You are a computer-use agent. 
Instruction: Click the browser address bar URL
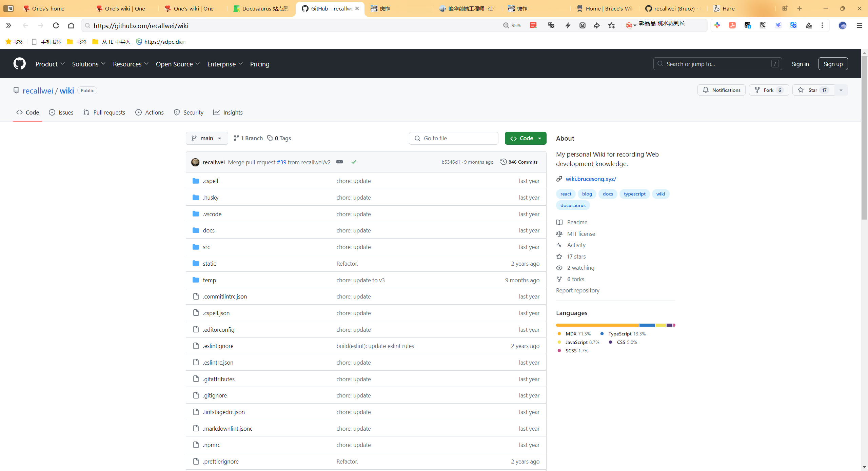coord(141,25)
